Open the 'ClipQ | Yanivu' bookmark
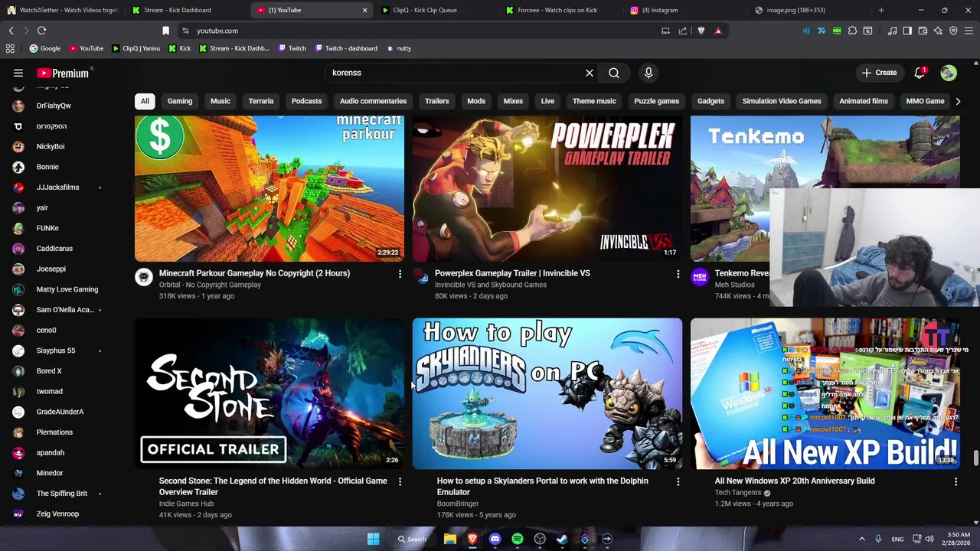This screenshot has height=551, width=980. point(136,48)
